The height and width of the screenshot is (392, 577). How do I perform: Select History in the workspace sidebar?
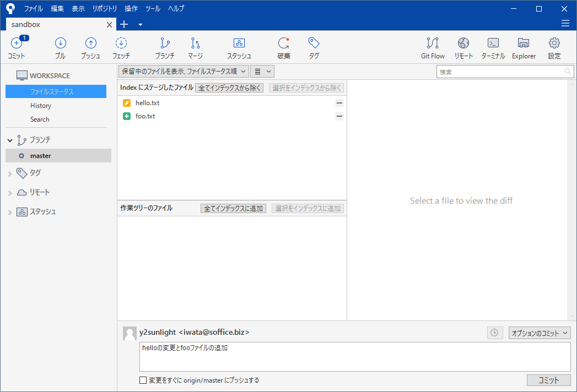[x=41, y=106]
